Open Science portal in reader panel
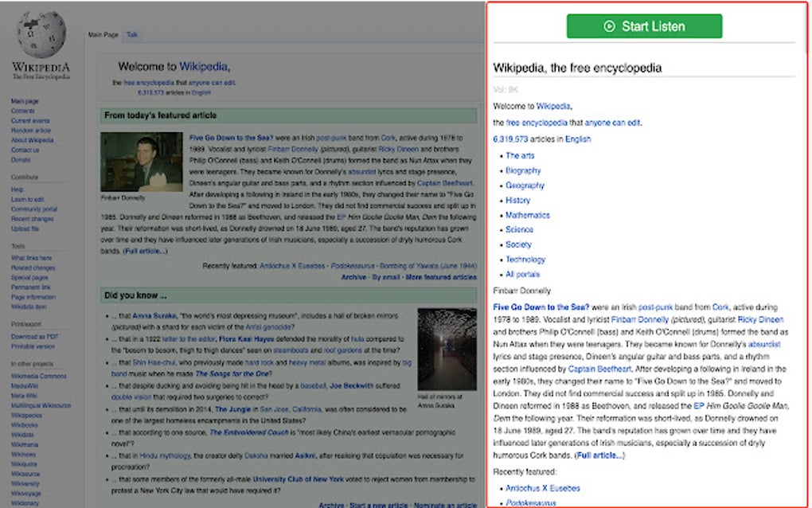This screenshot has height=508, width=812. pyautogui.click(x=519, y=229)
